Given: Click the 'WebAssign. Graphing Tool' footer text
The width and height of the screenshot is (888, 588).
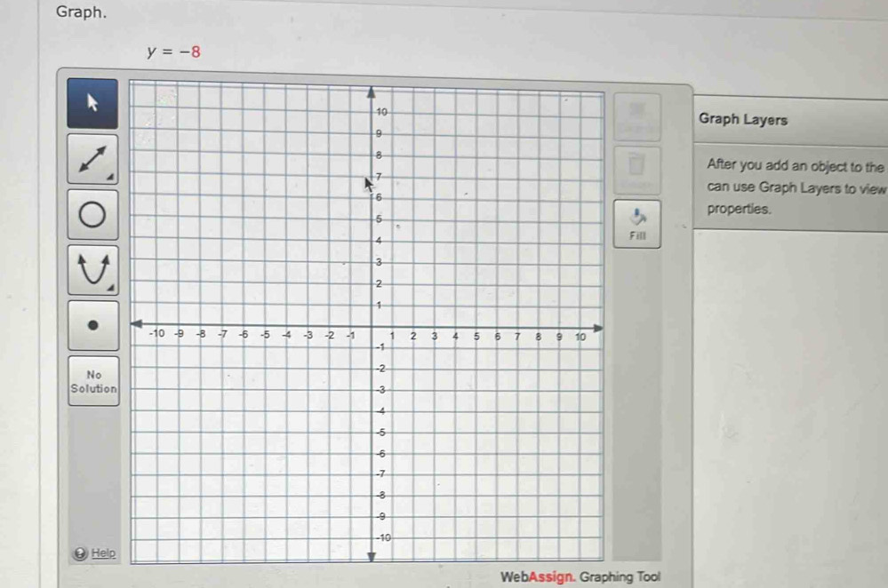Looking at the screenshot, I should pos(580,576).
